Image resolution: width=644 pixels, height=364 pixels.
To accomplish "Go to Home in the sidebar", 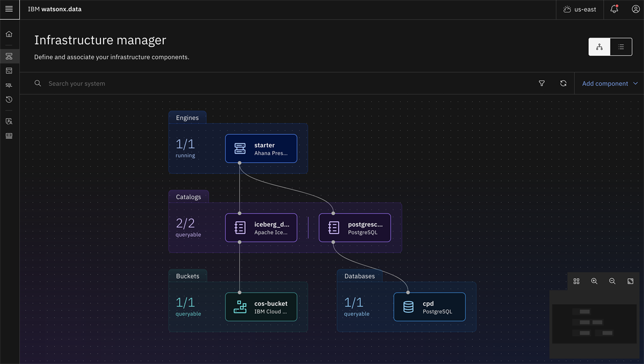I will [9, 34].
